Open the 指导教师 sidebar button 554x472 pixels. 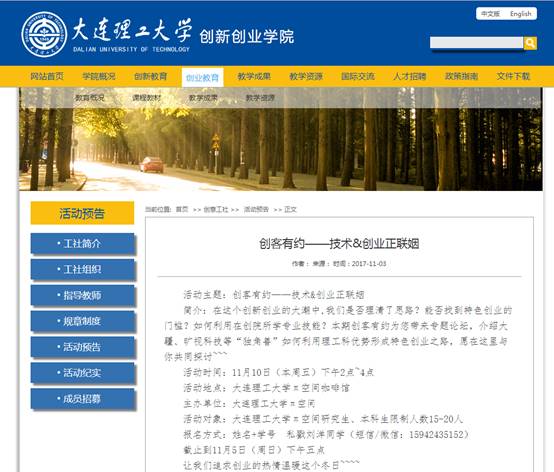82,295
